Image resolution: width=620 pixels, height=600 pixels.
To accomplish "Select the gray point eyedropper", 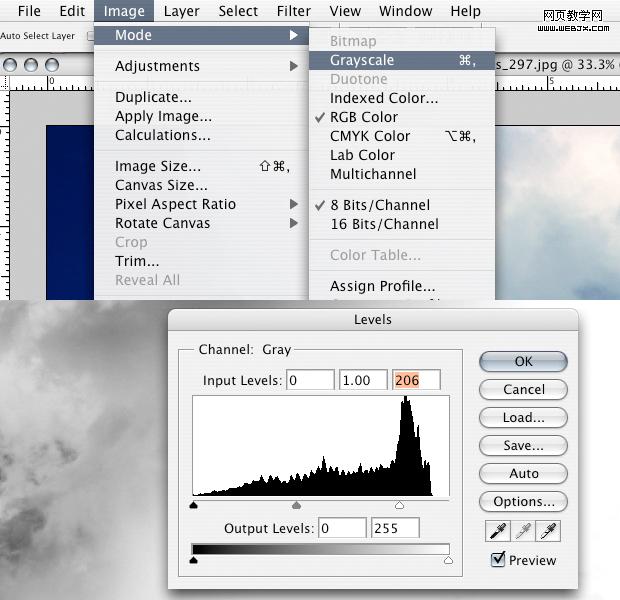I will coord(523,531).
